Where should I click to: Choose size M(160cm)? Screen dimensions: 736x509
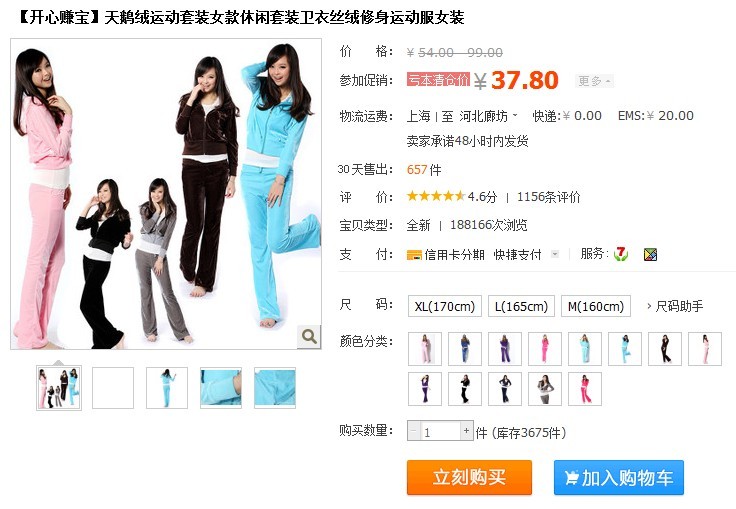point(596,306)
